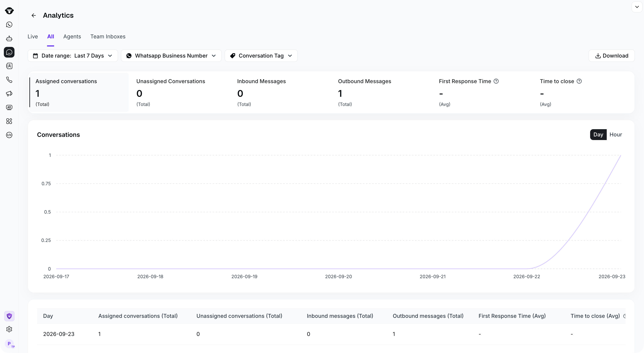Open the WhatsApp icon in sidebar
The width and height of the screenshot is (644, 353).
click(9, 25)
